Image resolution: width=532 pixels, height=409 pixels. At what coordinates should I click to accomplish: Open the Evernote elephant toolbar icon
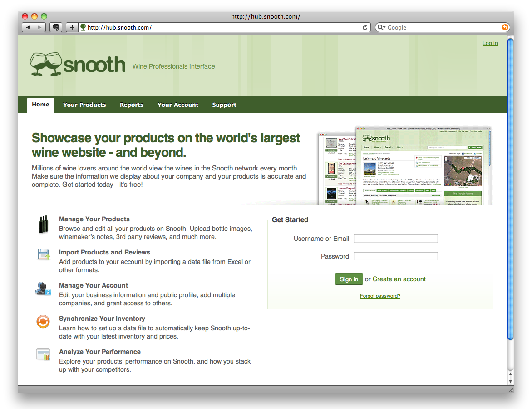pos(56,27)
